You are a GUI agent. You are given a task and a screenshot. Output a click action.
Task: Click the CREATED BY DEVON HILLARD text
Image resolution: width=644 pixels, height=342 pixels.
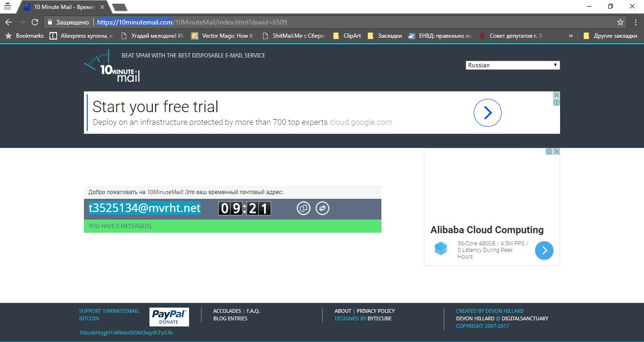(x=490, y=311)
